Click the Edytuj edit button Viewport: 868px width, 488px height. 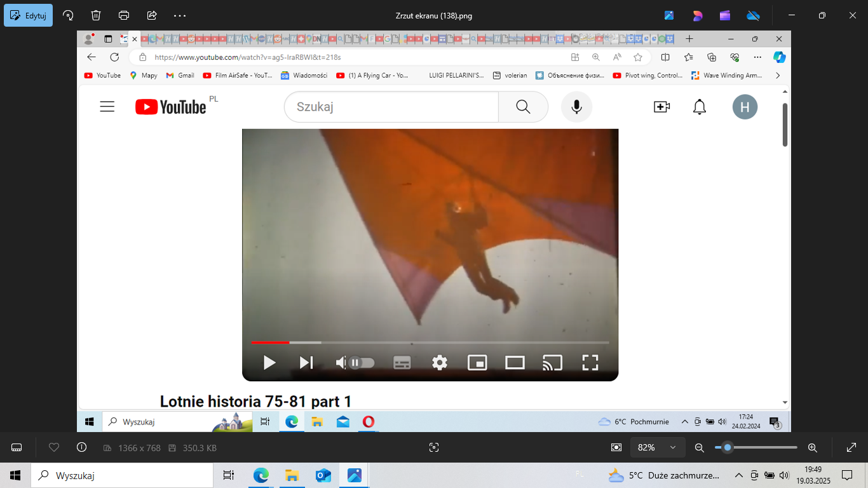click(x=28, y=15)
